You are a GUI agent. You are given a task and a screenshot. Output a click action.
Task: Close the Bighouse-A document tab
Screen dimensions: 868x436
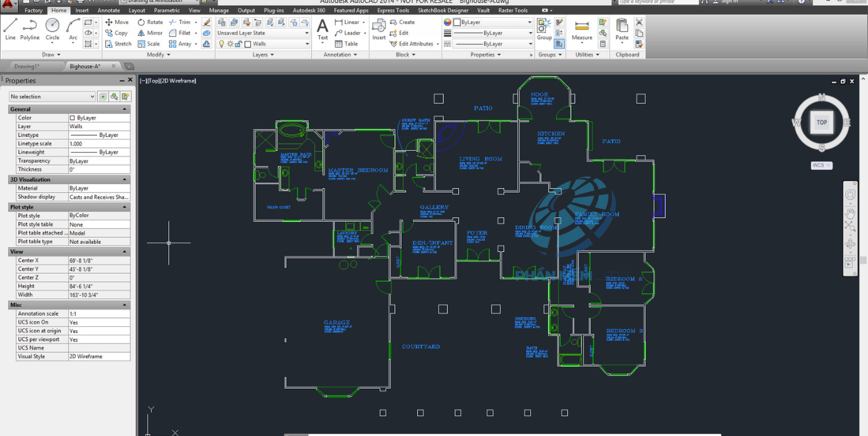point(114,66)
